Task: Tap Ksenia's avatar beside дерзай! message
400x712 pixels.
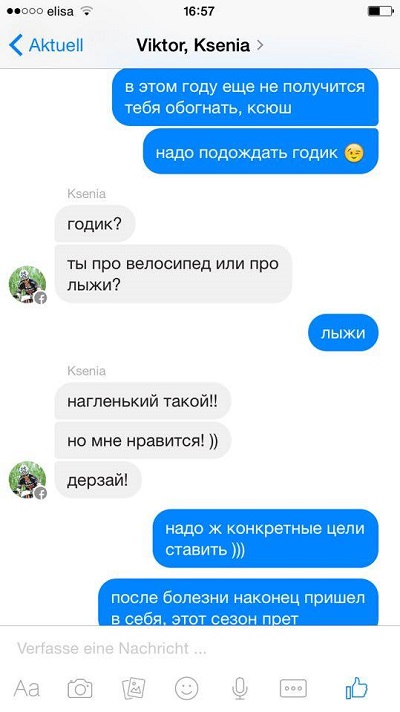Action: coord(28,480)
